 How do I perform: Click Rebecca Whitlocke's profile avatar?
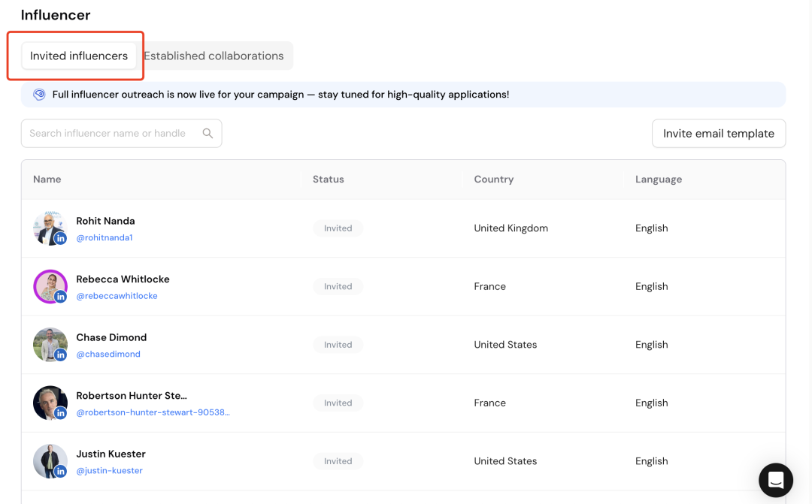point(48,285)
